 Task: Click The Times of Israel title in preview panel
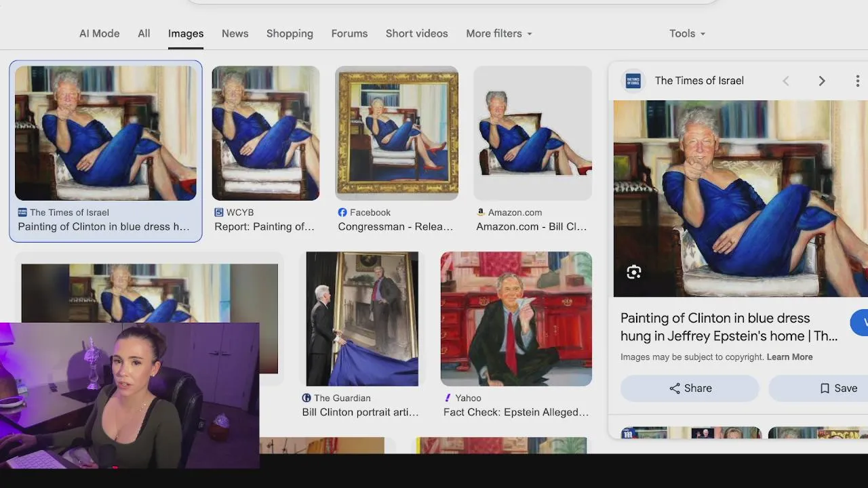click(x=699, y=81)
